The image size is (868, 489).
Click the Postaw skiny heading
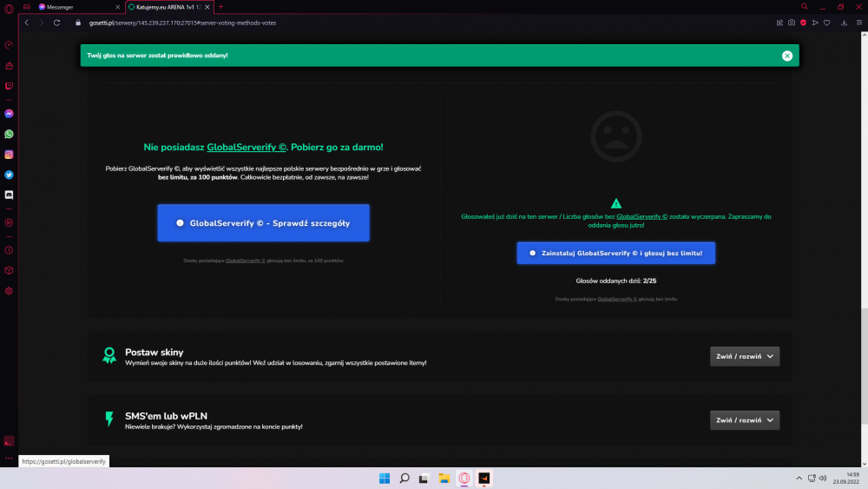154,353
